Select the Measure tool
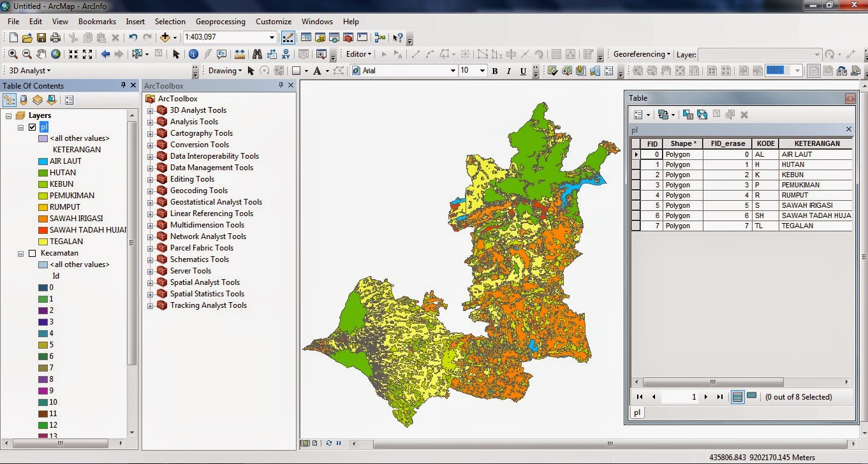868x464 pixels. point(239,54)
